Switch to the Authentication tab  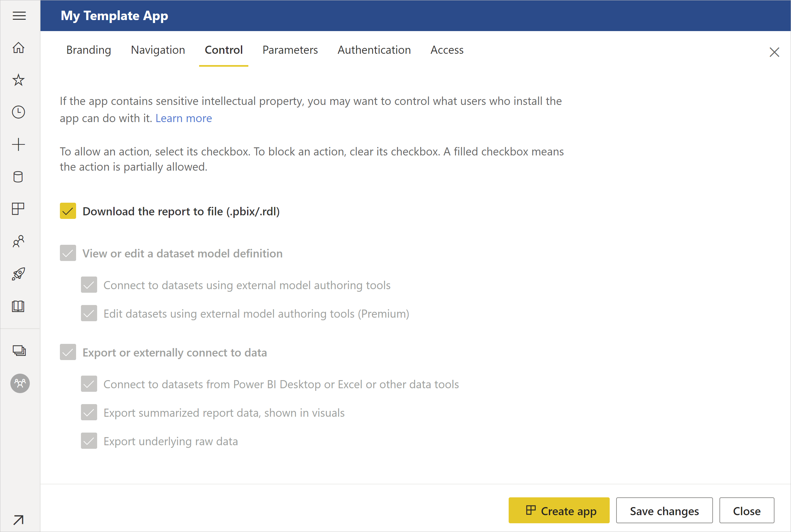(374, 50)
